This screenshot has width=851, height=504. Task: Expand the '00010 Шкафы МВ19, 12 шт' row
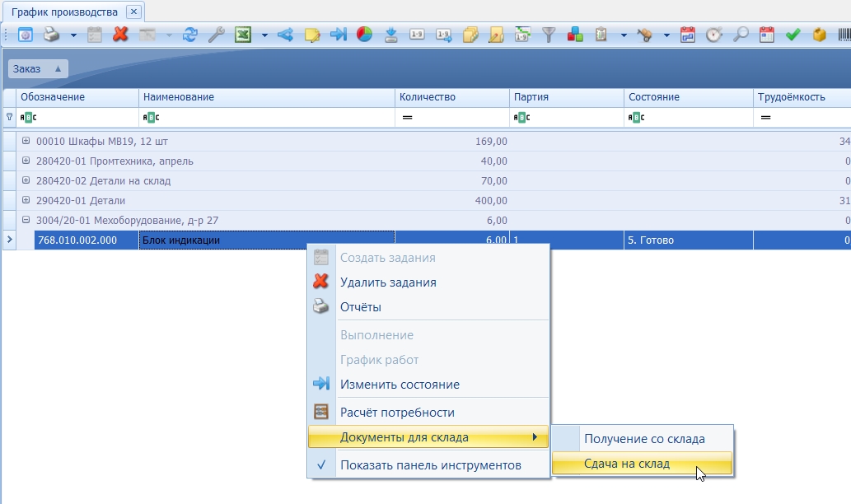click(26, 141)
